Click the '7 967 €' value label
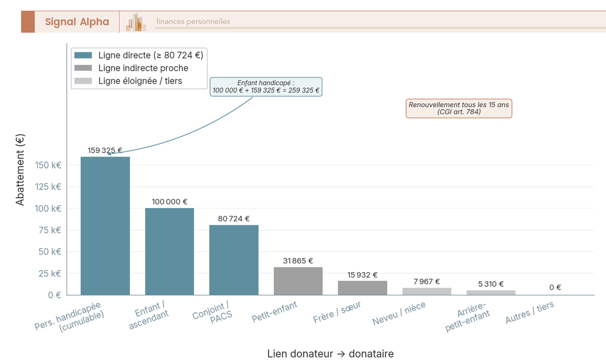The height and width of the screenshot is (364, 606). 427,282
